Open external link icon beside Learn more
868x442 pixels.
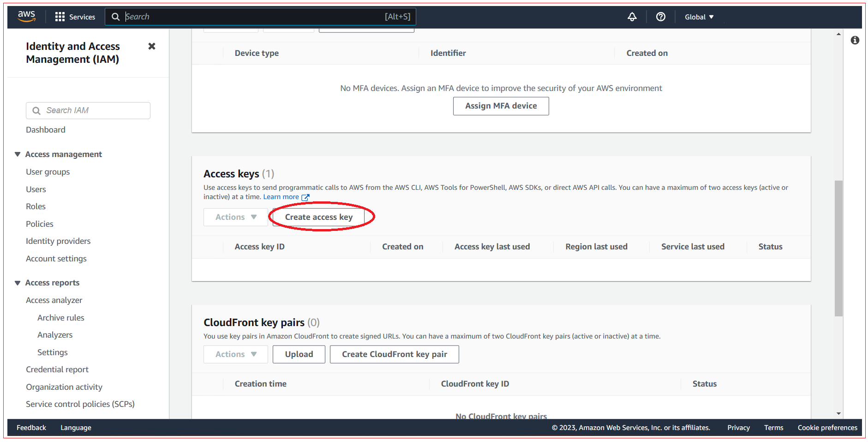click(305, 197)
